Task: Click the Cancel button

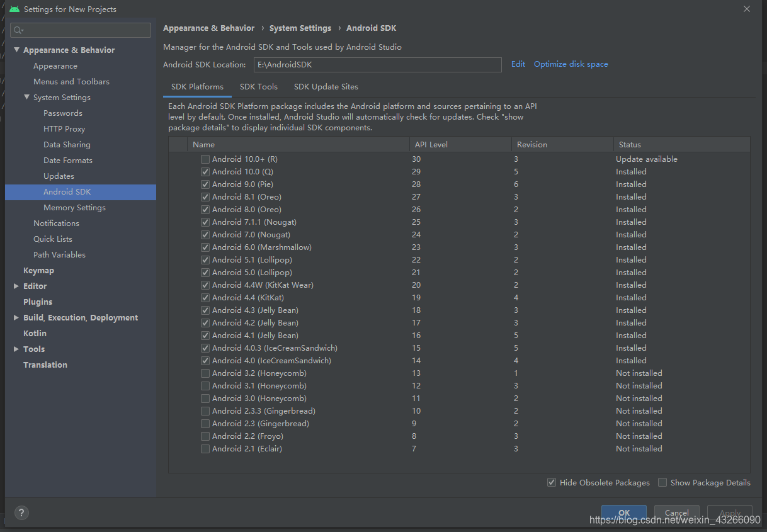Action: pyautogui.click(x=677, y=512)
